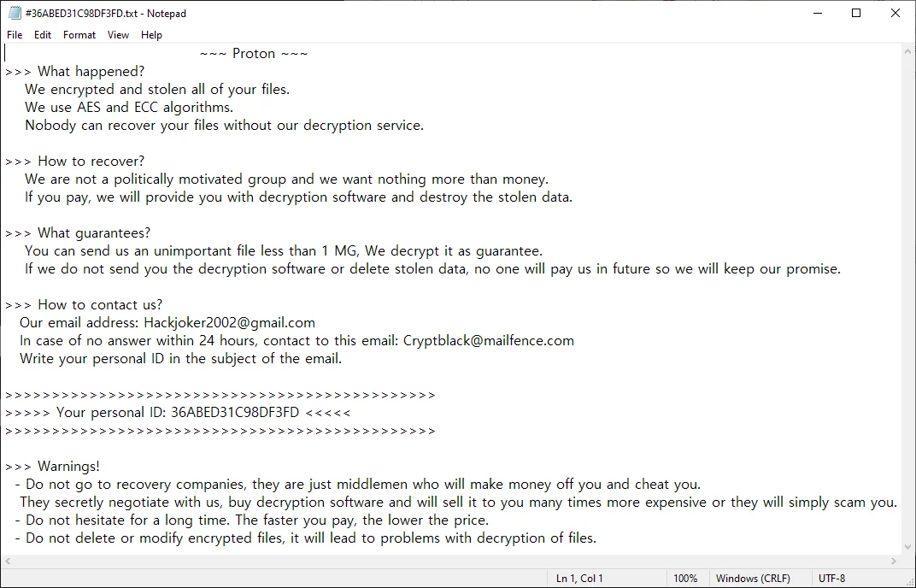This screenshot has width=916, height=588.
Task: Click the Notepad icon in title bar
Action: [x=14, y=13]
